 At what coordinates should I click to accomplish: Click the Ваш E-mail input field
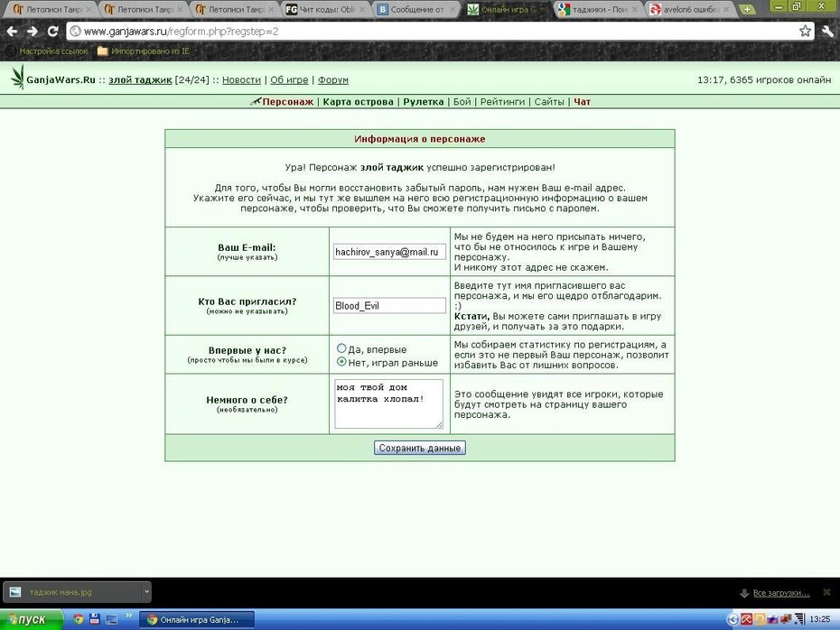[x=389, y=252]
